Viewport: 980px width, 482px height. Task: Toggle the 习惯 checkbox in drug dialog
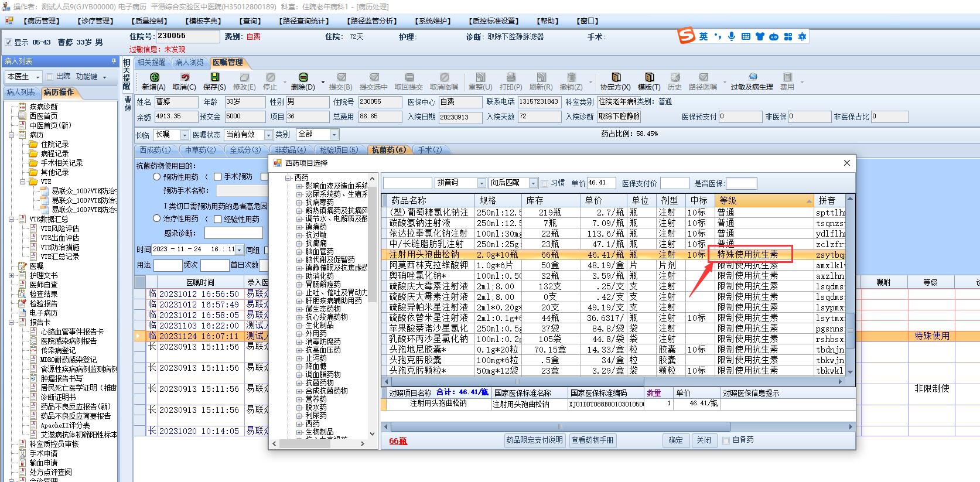click(x=545, y=183)
